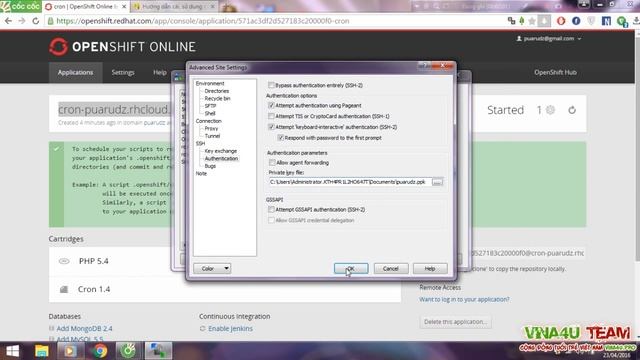Click the PHP 5.4 cartridge icon
Image resolution: width=640 pixels, height=360 pixels.
pyautogui.click(x=64, y=261)
